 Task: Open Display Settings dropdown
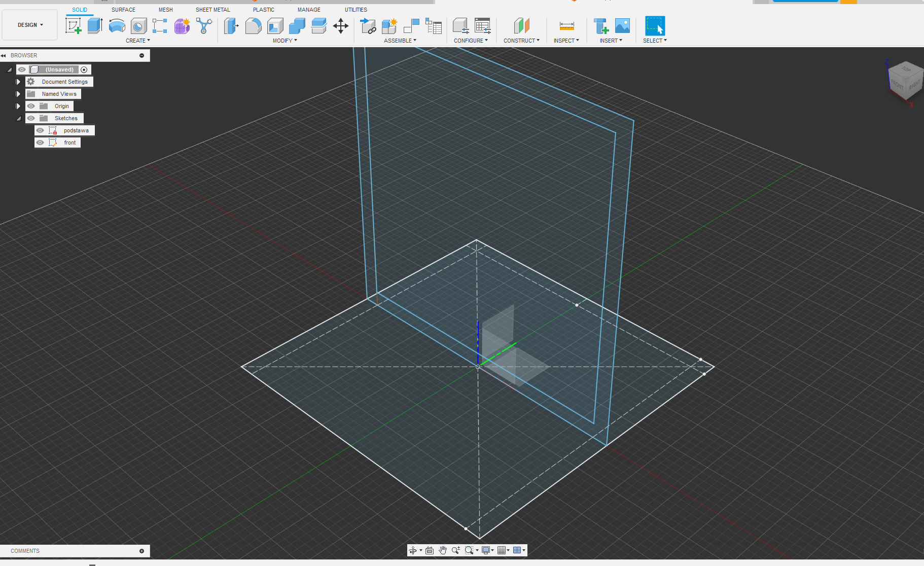click(487, 550)
